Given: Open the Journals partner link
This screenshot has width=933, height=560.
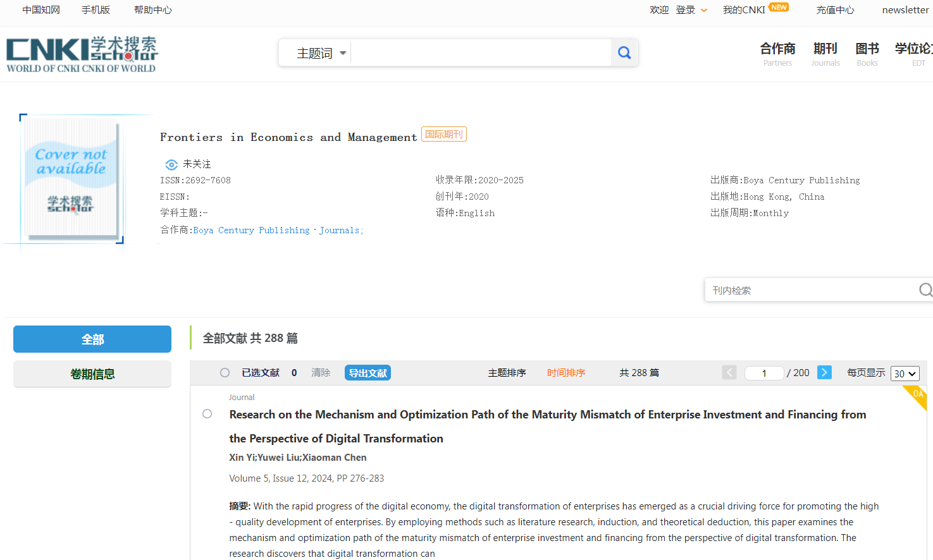Looking at the screenshot, I should pyautogui.click(x=339, y=230).
